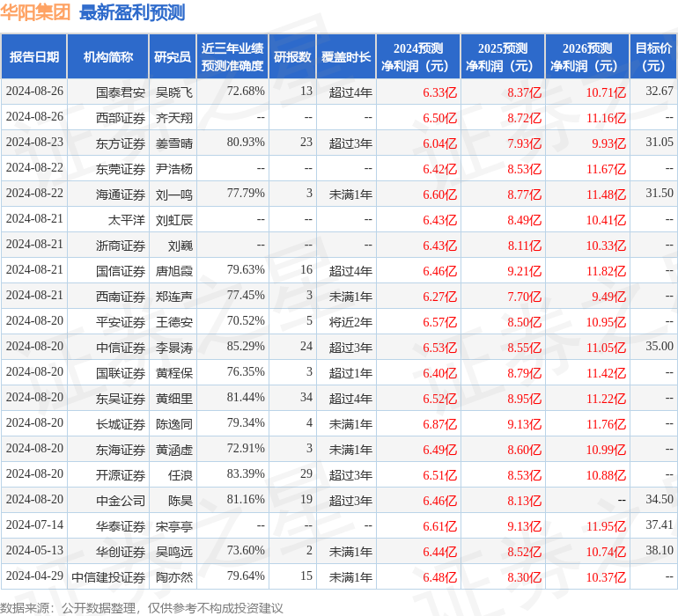Click accuracy value 83.39%
The height and width of the screenshot is (616, 678).
(246, 473)
